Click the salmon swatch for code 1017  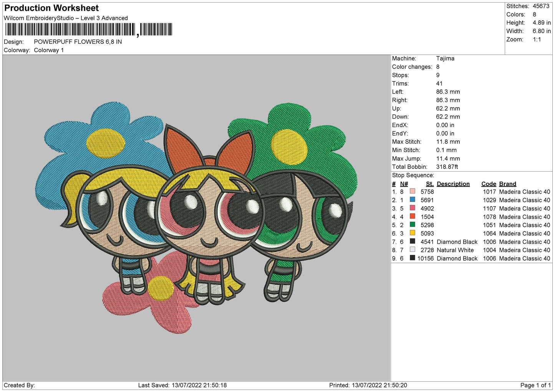(412, 191)
